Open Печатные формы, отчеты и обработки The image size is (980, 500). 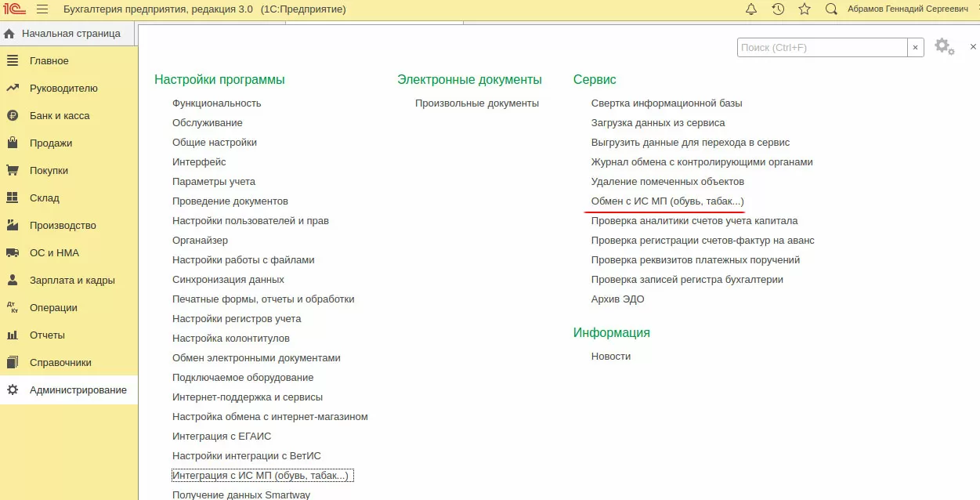pyautogui.click(x=263, y=299)
